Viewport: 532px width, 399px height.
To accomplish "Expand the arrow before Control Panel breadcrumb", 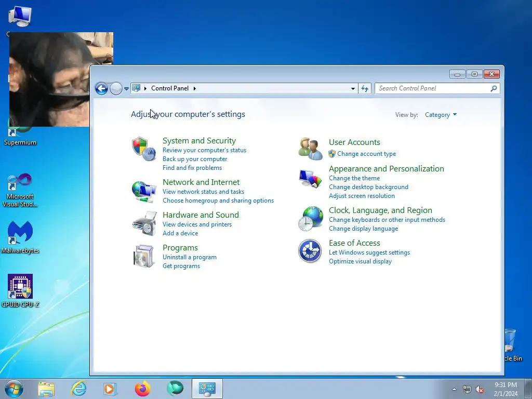I will 145,88.
